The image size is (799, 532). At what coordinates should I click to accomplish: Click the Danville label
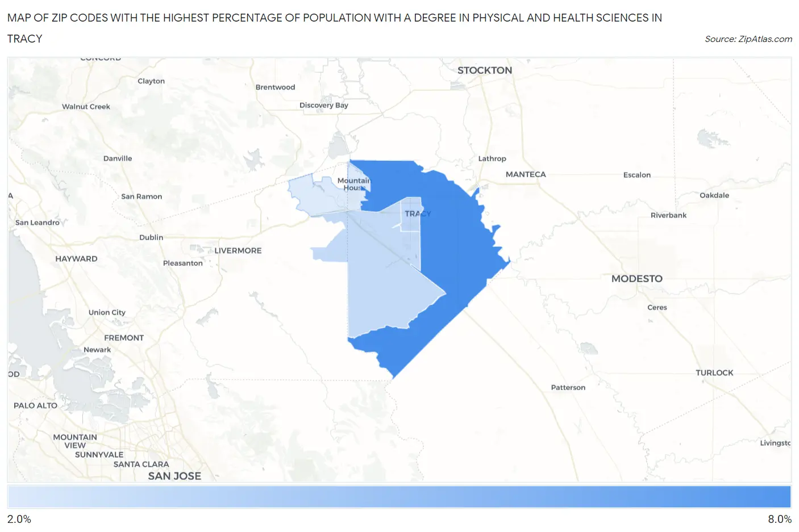tap(118, 158)
